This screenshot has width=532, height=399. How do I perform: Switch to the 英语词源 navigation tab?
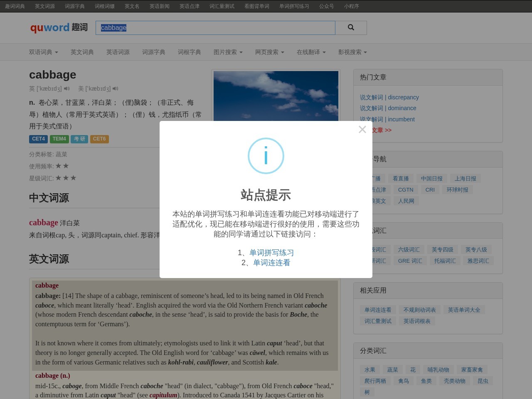coord(118,52)
